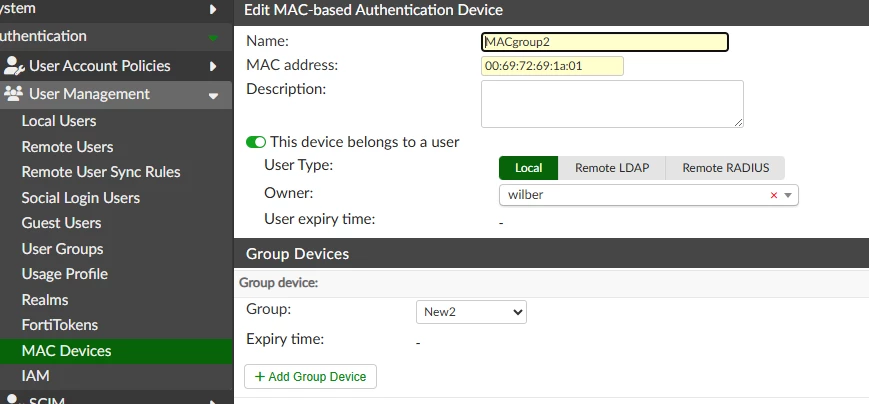Viewport: 869px width, 404px height.
Task: Open Guest Users page
Action: tap(61, 223)
